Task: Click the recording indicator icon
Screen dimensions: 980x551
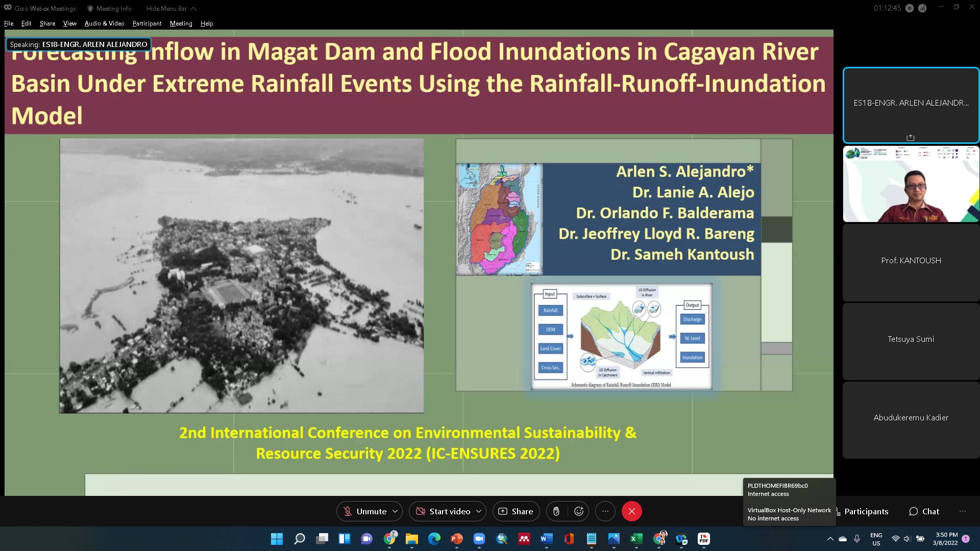Action: (x=910, y=8)
